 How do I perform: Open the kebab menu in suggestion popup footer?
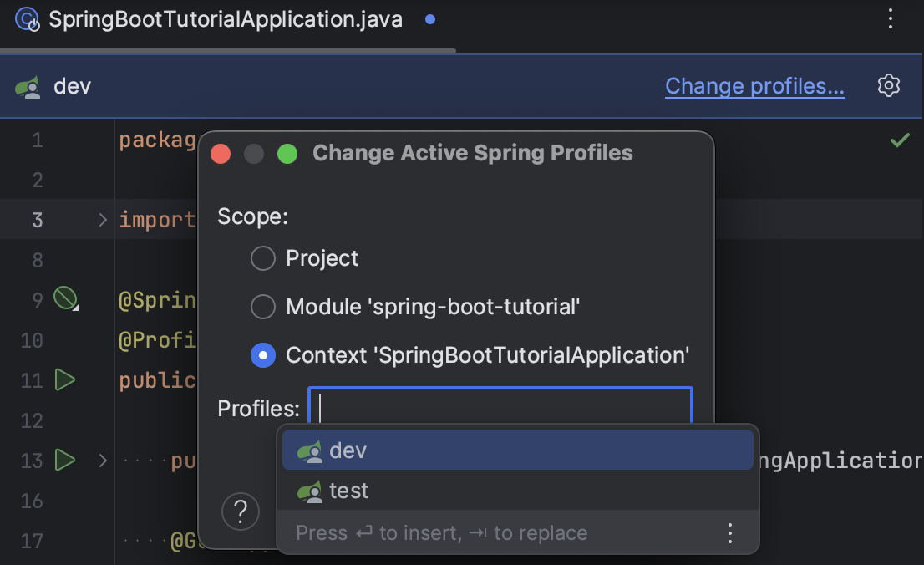point(729,532)
